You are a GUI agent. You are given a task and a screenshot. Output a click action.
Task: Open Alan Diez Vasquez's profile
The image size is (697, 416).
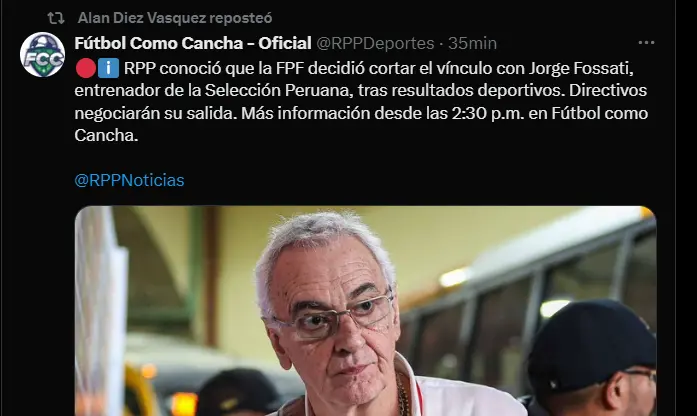(x=141, y=18)
